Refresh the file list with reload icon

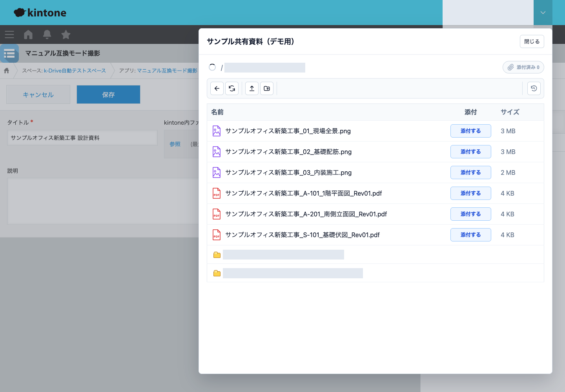[232, 89]
